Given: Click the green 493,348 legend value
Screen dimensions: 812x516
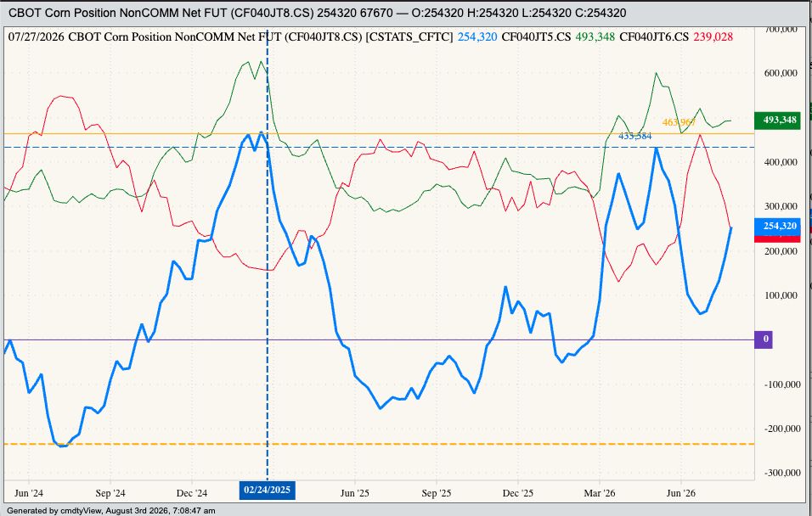Looking at the screenshot, I should [x=595, y=36].
